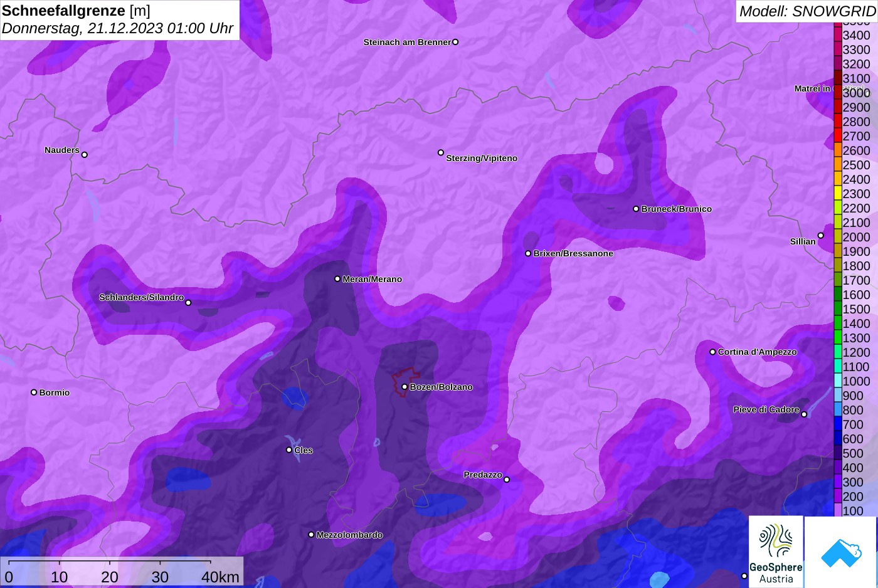Viewport: 878px width, 588px height.
Task: Pick the yellow 2200 legend color
Action: click(838, 207)
